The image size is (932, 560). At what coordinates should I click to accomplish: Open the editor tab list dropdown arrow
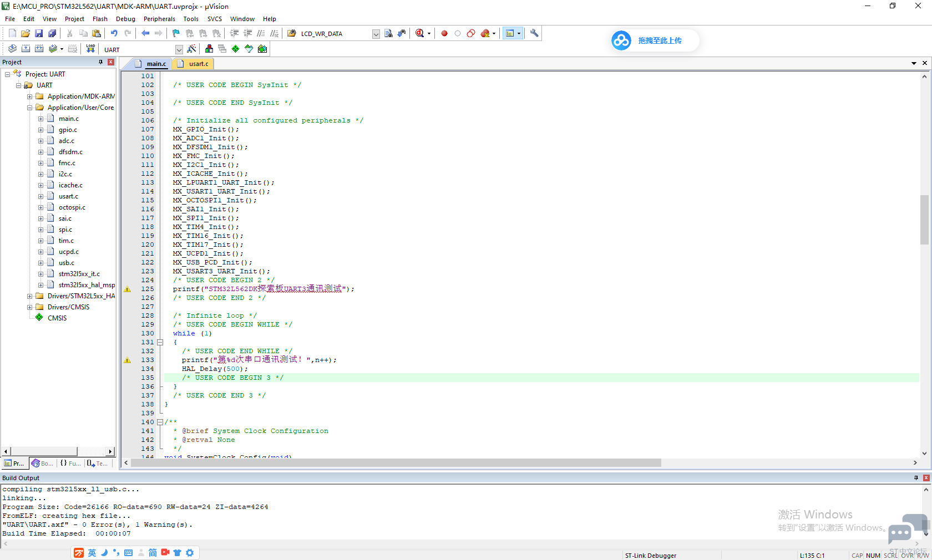(x=914, y=63)
